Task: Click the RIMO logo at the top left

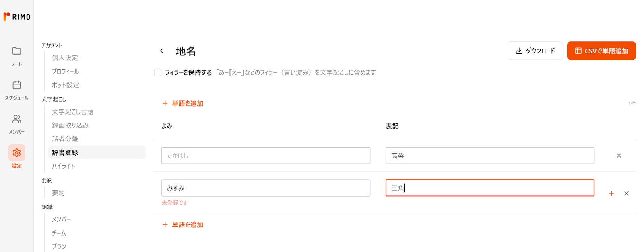Action: tap(16, 16)
